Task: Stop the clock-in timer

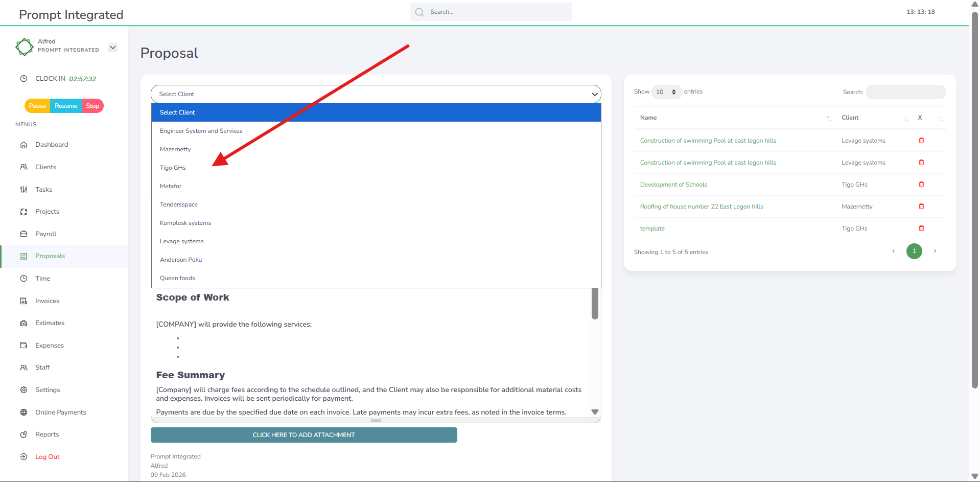Action: click(92, 106)
